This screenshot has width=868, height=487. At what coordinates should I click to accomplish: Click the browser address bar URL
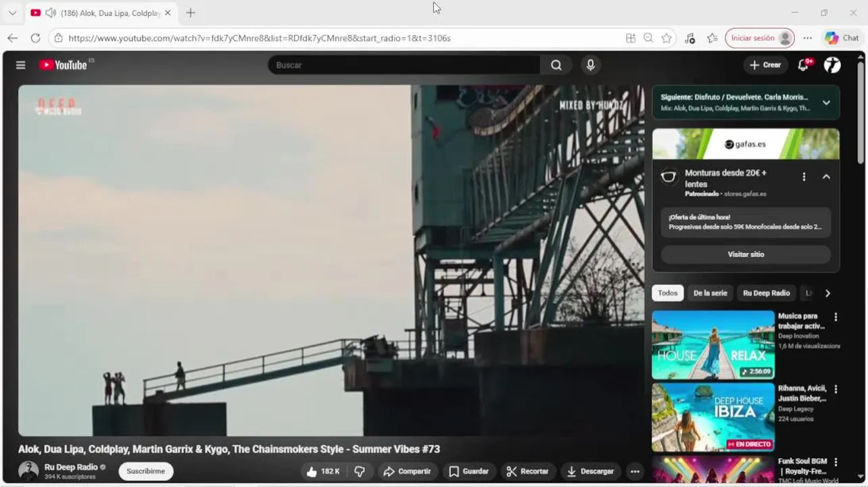[x=260, y=38]
